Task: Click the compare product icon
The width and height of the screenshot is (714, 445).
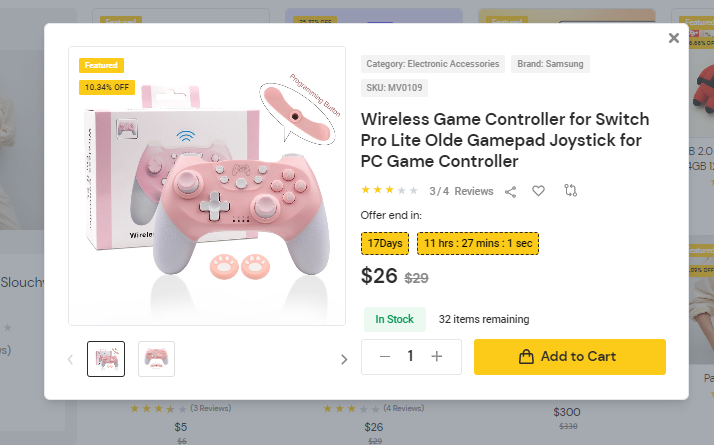Action: 570,190
